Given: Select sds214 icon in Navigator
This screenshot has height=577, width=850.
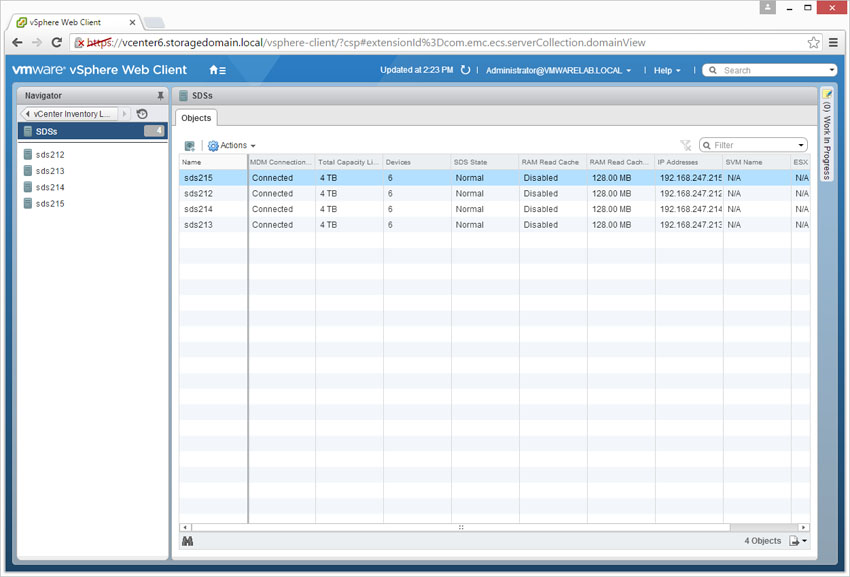Looking at the screenshot, I should tap(28, 187).
